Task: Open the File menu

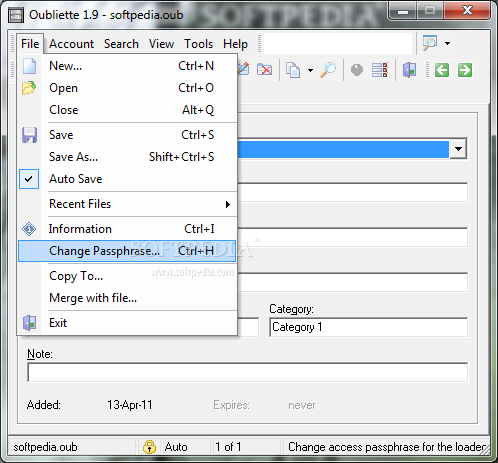Action: [30, 44]
